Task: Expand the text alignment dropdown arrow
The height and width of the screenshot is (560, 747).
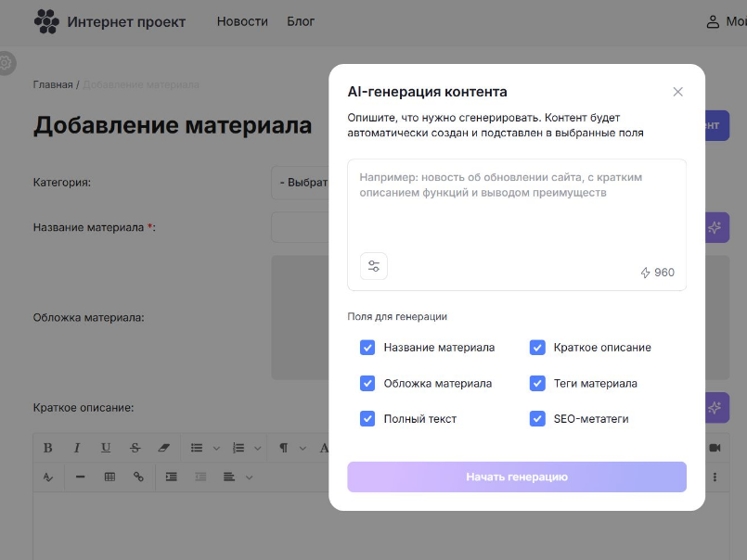Action: (x=249, y=477)
